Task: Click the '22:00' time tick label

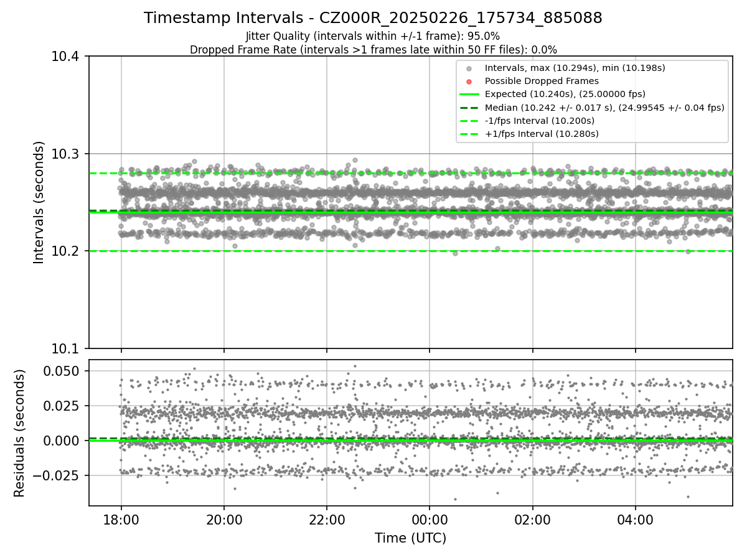Action: click(x=327, y=519)
